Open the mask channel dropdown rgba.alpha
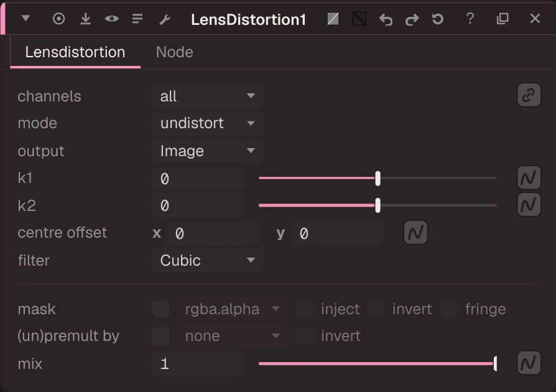Image resolution: width=556 pixels, height=392 pixels. (232, 309)
